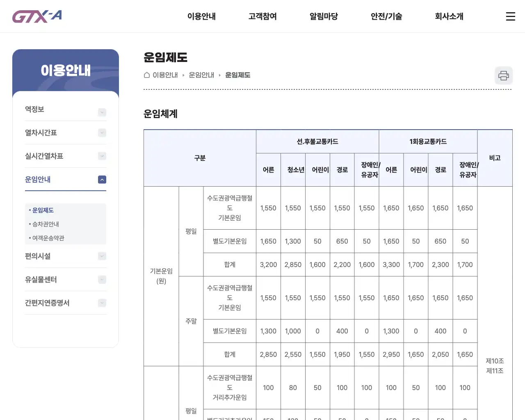The height and width of the screenshot is (420, 525).
Task: Open the hamburger menu
Action: pyautogui.click(x=510, y=16)
